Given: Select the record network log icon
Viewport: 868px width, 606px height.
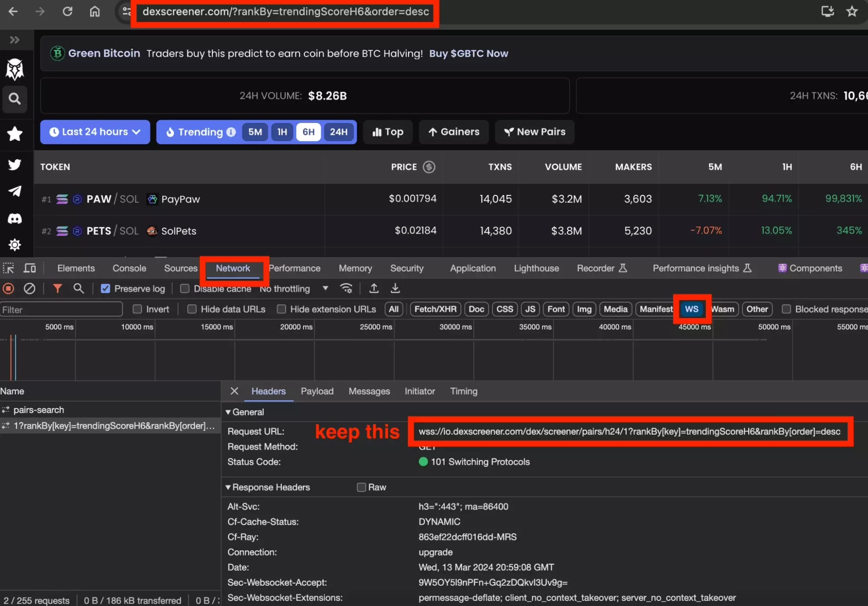Looking at the screenshot, I should pyautogui.click(x=8, y=288).
